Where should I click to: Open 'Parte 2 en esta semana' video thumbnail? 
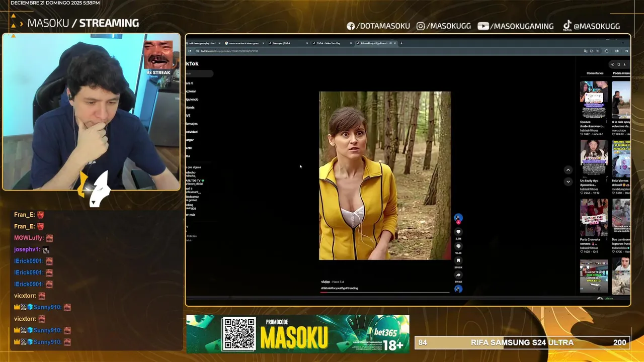point(594,217)
